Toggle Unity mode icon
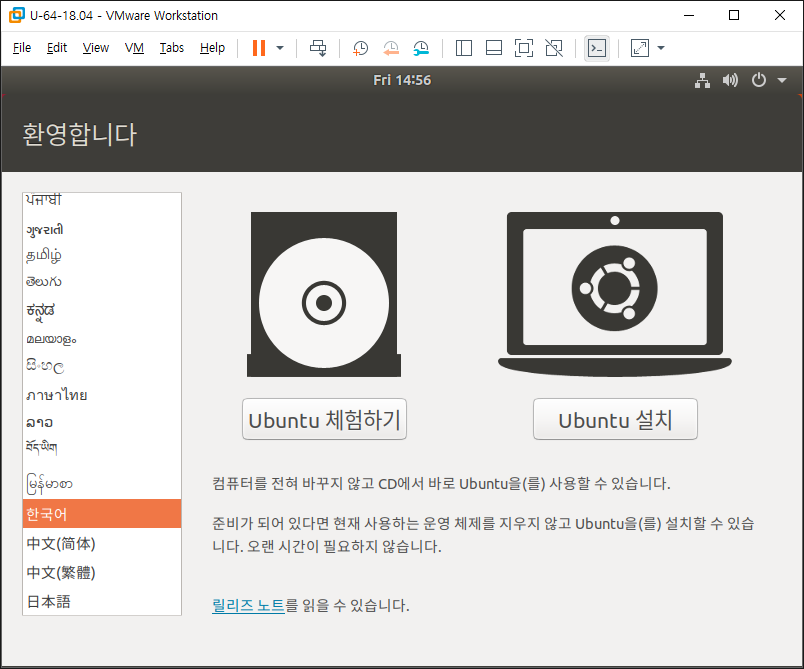This screenshot has height=669, width=804. 554,48
